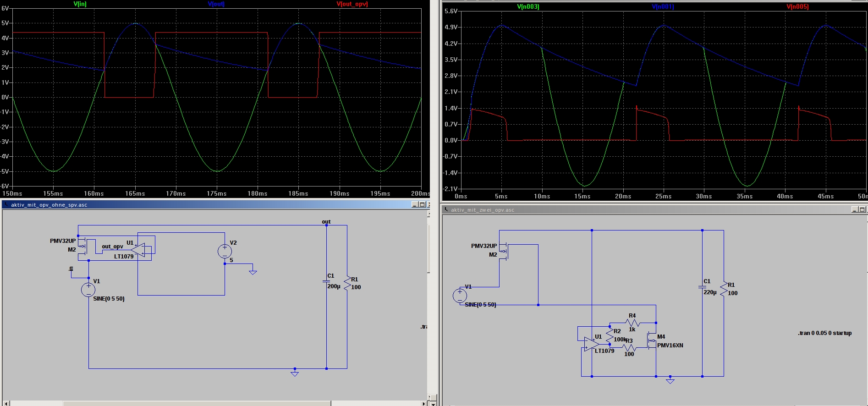Click the V[in] trace label
Viewport: 868px width, 406px height.
point(80,4)
